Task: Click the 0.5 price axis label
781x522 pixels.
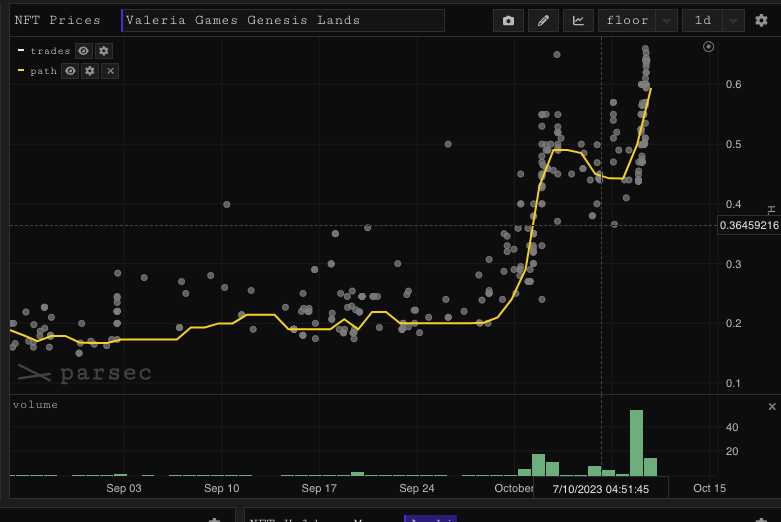Action: [733, 144]
